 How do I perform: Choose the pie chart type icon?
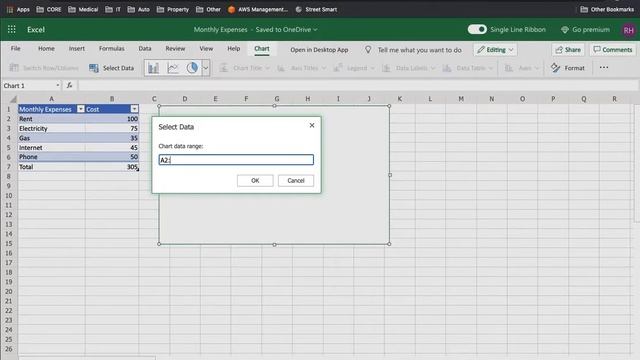click(192, 68)
